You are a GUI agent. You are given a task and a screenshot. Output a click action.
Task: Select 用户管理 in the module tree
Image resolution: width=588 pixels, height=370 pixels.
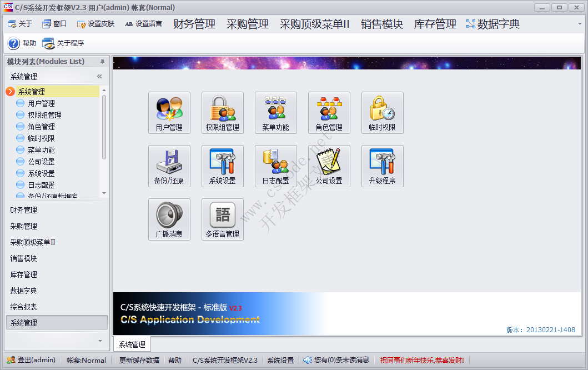click(41, 103)
